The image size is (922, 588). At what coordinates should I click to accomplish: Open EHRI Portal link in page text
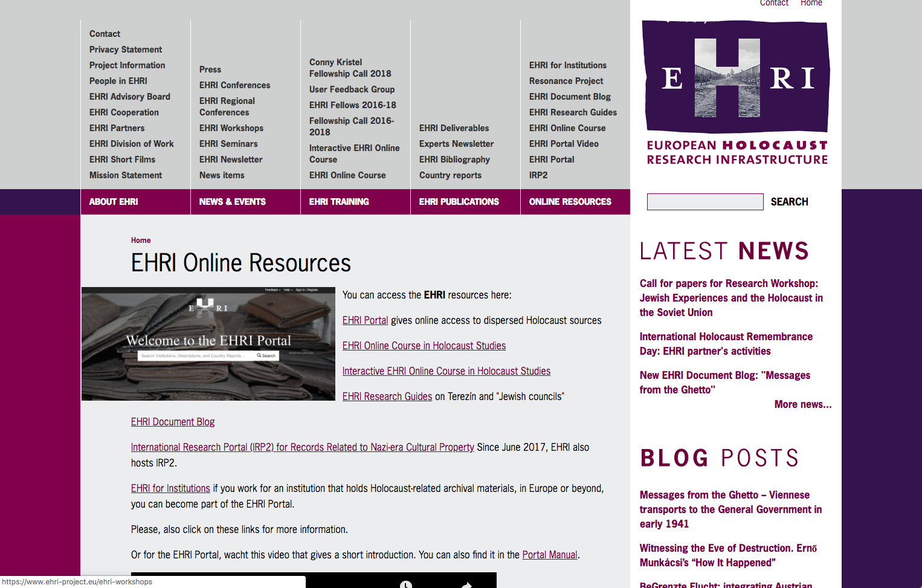click(365, 320)
